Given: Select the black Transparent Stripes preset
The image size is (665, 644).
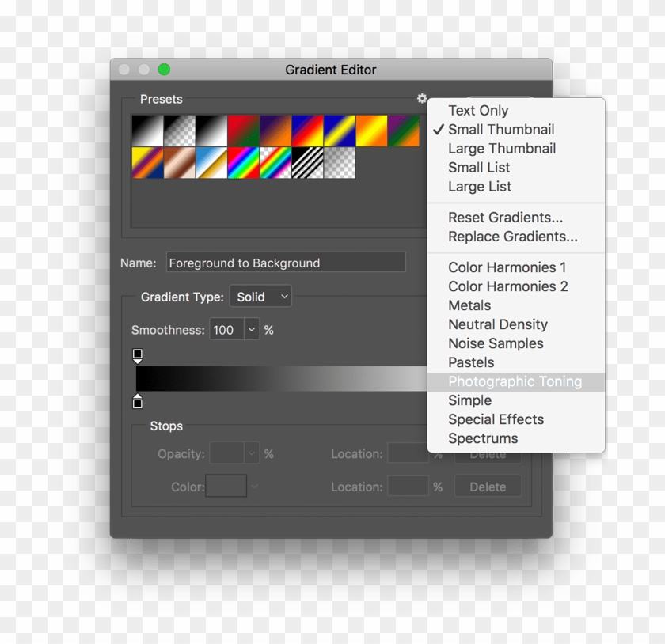Looking at the screenshot, I should tap(307, 163).
